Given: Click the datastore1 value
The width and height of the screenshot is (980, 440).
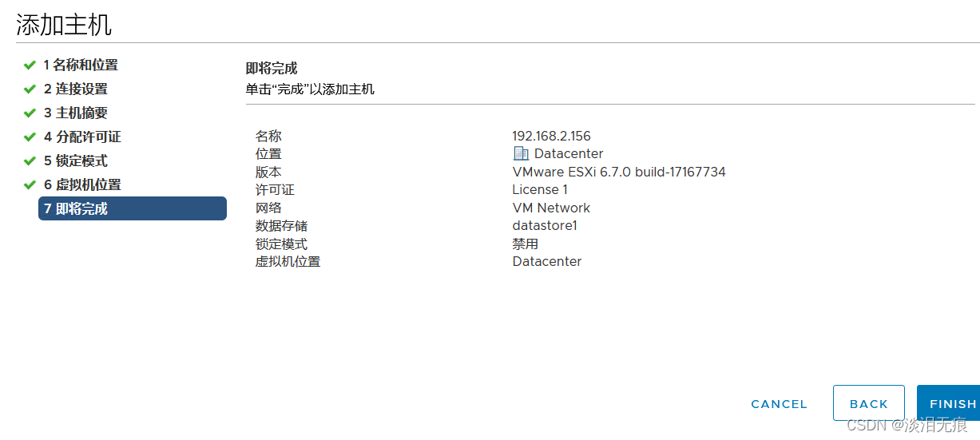Looking at the screenshot, I should (x=545, y=225).
